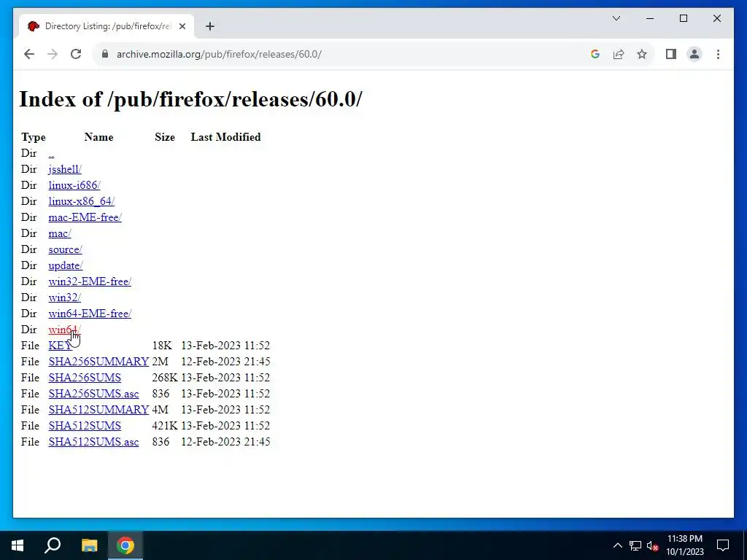Select the Directory Listing tab
The height and width of the screenshot is (560, 747).
(x=107, y=26)
